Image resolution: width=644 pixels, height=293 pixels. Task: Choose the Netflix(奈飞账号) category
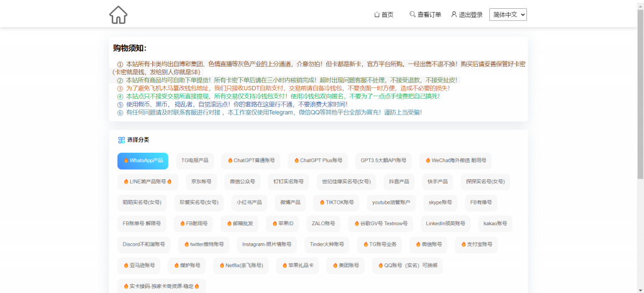coord(241,265)
